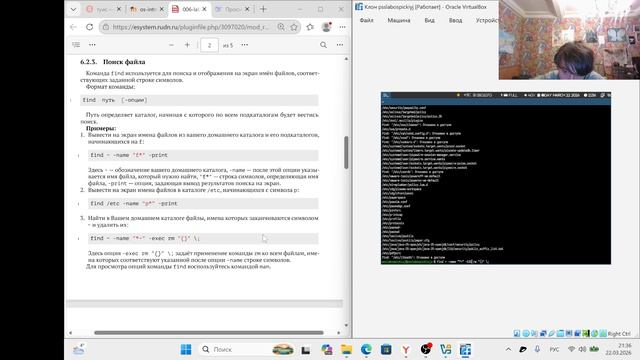Zoom out the PDF document
Screen dimensions: 640x360
[171, 45]
